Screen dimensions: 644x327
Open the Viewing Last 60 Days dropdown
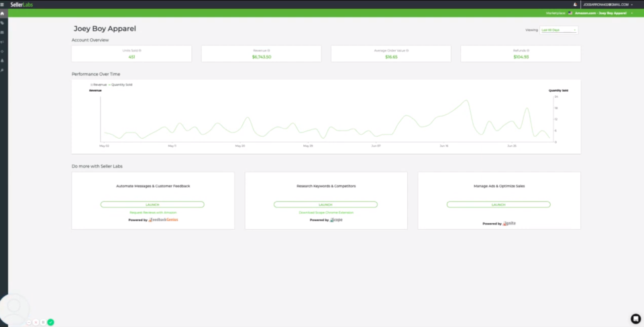[559, 30]
